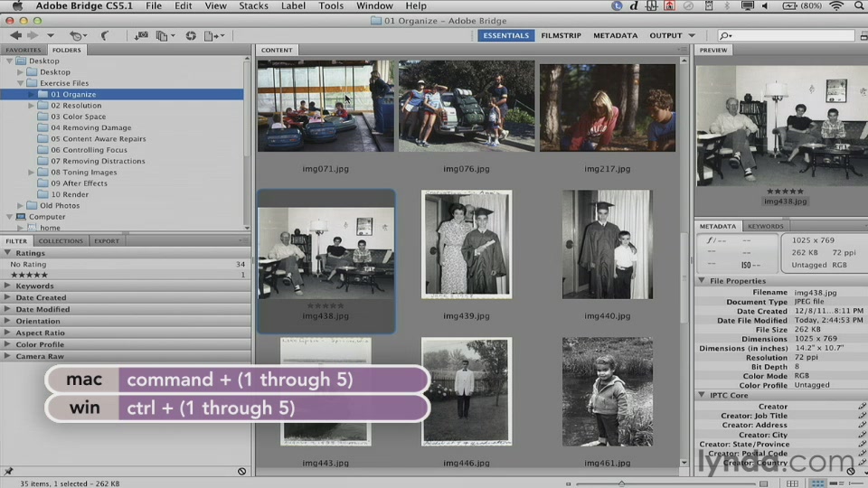Screen dimensions: 868x488
Task: Click the smaller thumbnail size icon
Action: [x=569, y=483]
